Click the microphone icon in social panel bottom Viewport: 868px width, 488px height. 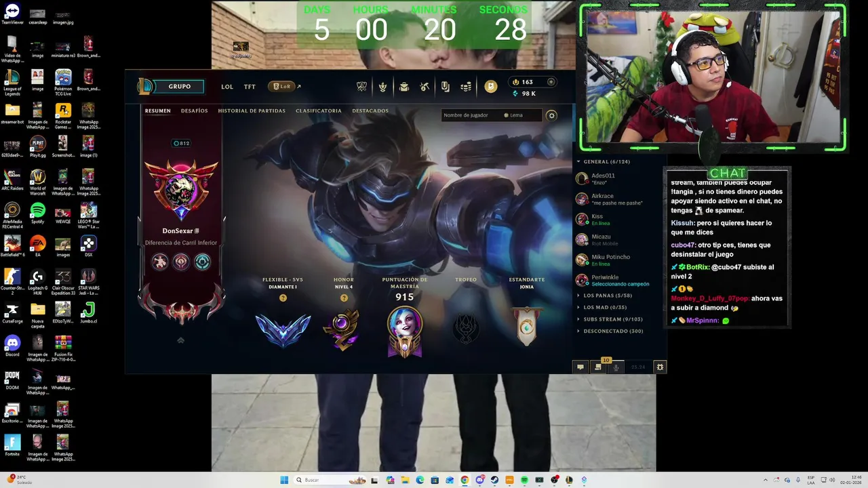click(616, 367)
